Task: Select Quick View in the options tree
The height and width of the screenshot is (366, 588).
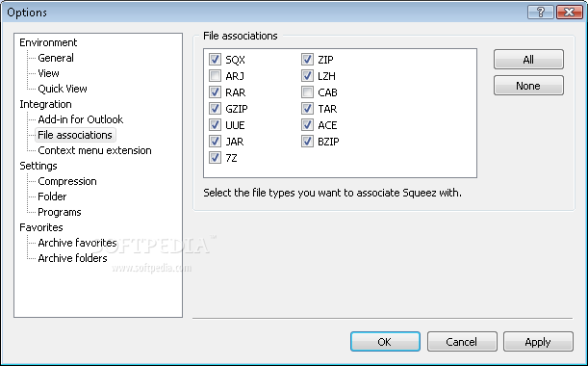Action: tap(63, 89)
